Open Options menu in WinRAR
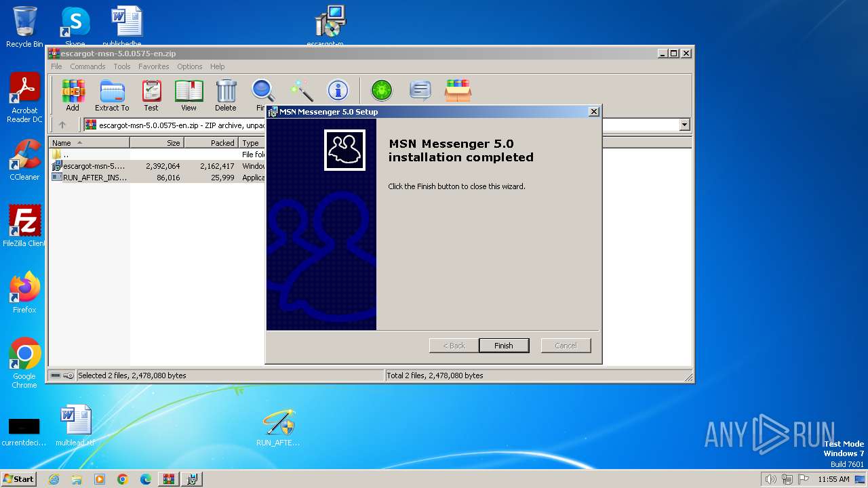This screenshot has width=868, height=488. click(x=190, y=66)
